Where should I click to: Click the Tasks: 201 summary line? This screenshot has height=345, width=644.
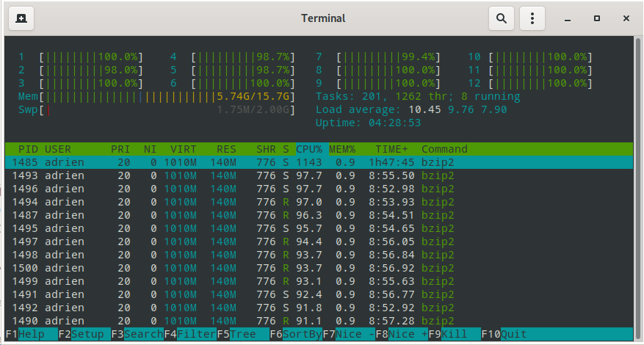point(418,97)
